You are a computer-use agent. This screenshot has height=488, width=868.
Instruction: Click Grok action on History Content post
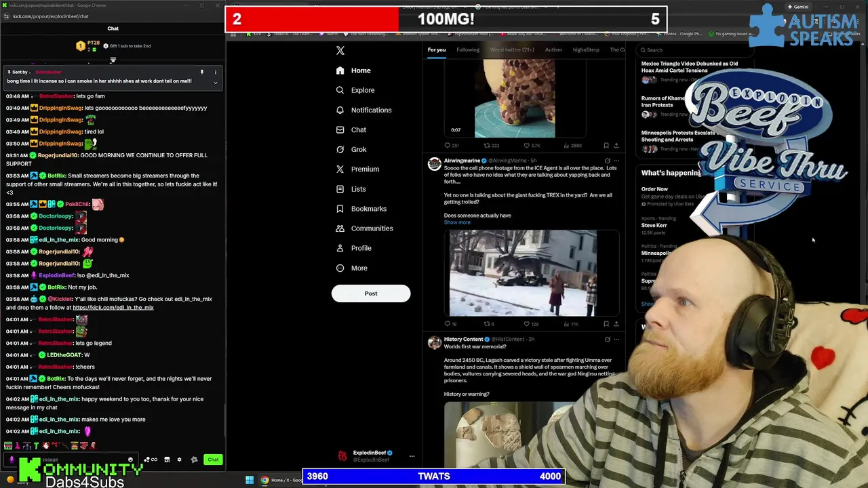[x=607, y=339]
